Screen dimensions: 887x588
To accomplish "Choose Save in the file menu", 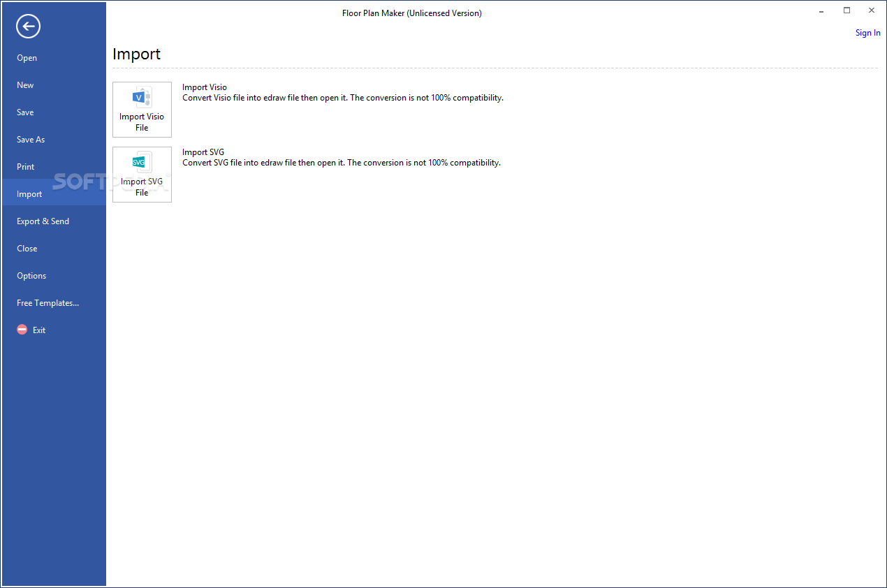I will [x=54, y=112].
